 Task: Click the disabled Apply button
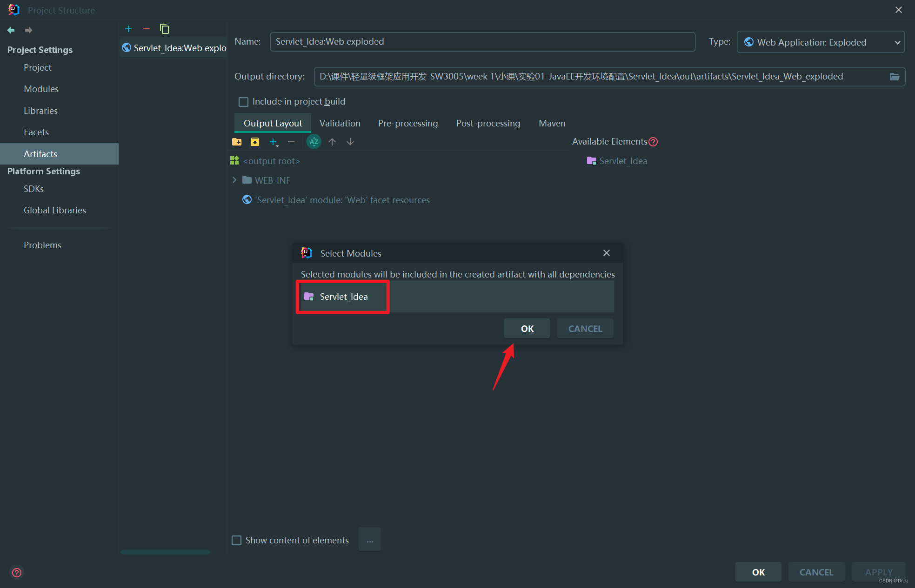[879, 572]
